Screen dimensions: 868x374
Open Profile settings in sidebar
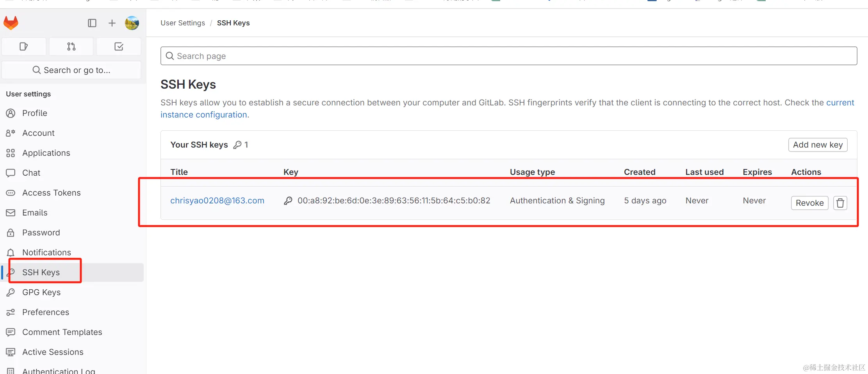pos(73,113)
